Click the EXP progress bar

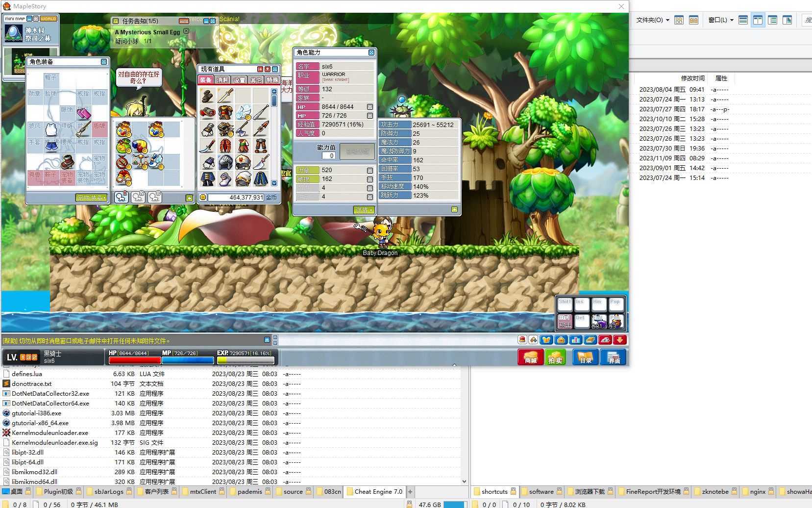coord(246,360)
